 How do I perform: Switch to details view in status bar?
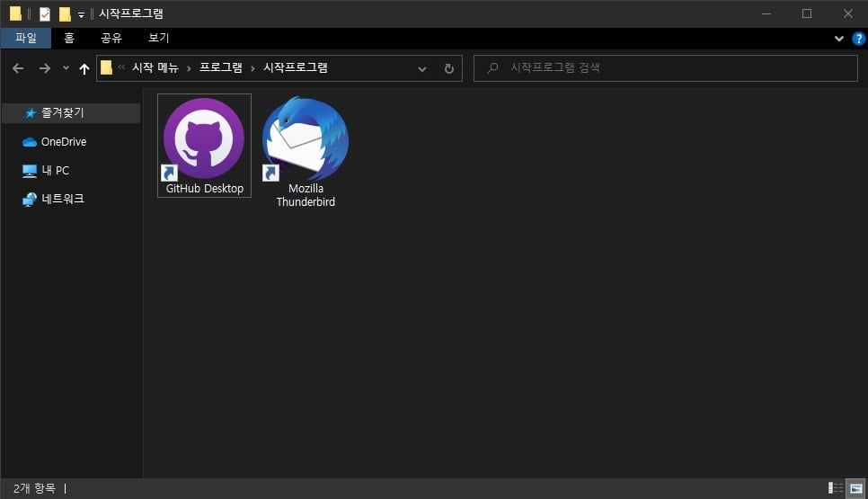point(836,488)
